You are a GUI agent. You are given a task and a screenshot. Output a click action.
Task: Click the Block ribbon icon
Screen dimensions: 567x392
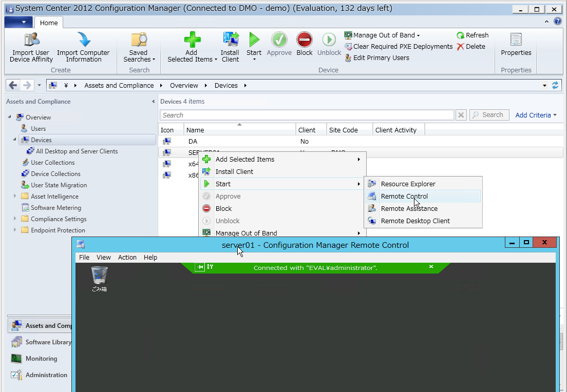[305, 40]
